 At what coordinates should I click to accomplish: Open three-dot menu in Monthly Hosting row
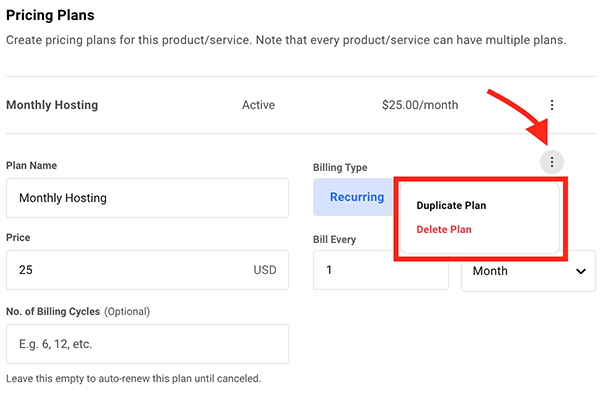552,105
